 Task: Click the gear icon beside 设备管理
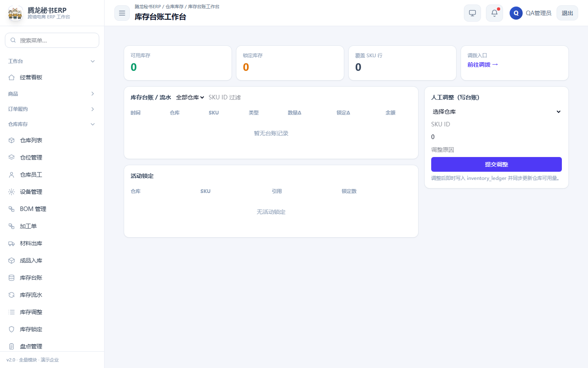click(x=11, y=192)
